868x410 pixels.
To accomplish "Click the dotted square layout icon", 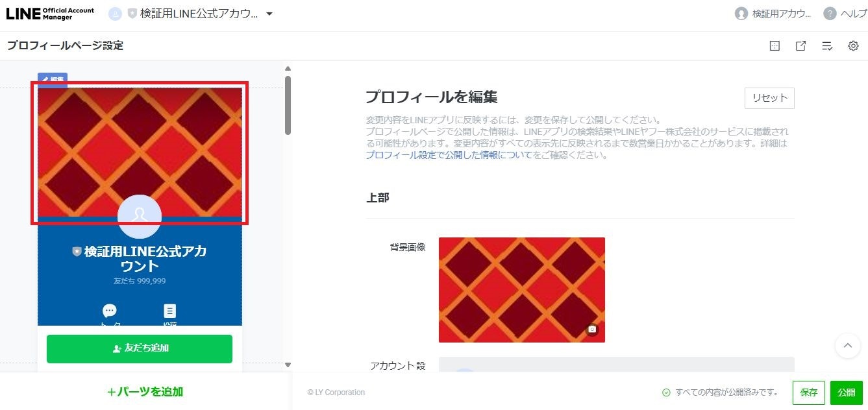I will [775, 46].
